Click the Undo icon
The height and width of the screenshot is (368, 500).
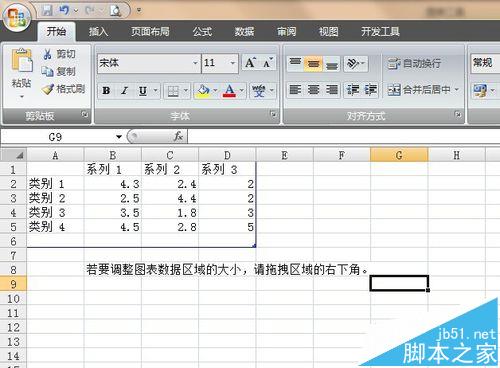[64, 10]
